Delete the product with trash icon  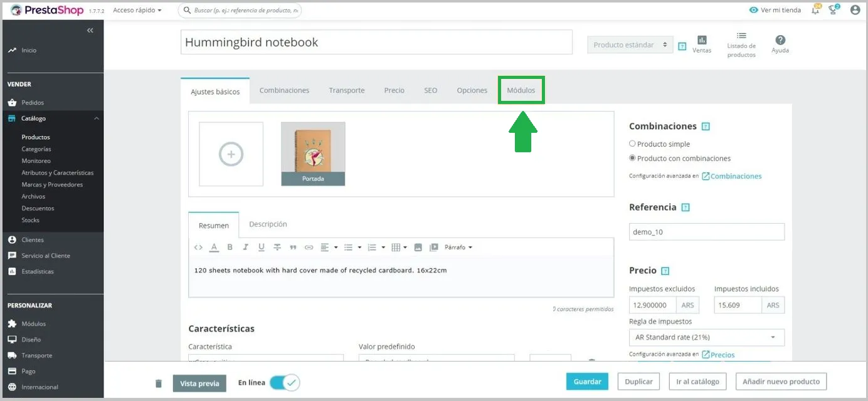tap(159, 383)
